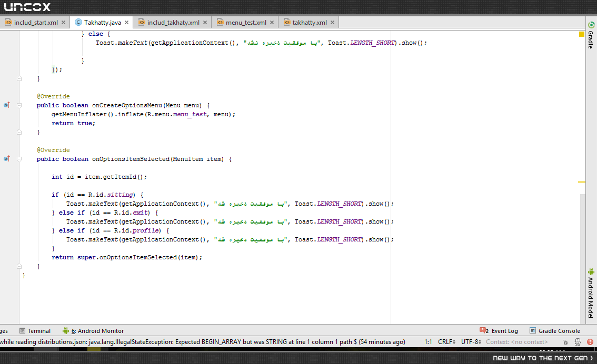Open the Gradle Console panel
Screen dimensions: 597x364
pos(559,331)
